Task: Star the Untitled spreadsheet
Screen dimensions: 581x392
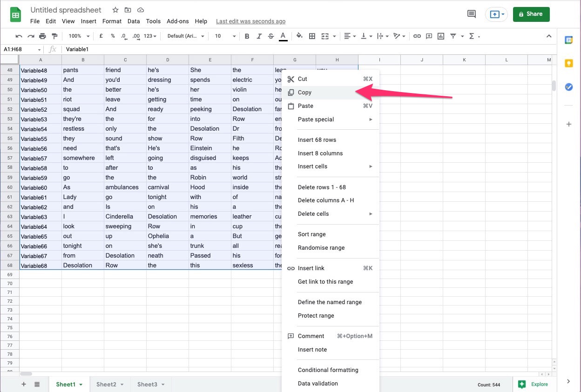Action: (115, 10)
